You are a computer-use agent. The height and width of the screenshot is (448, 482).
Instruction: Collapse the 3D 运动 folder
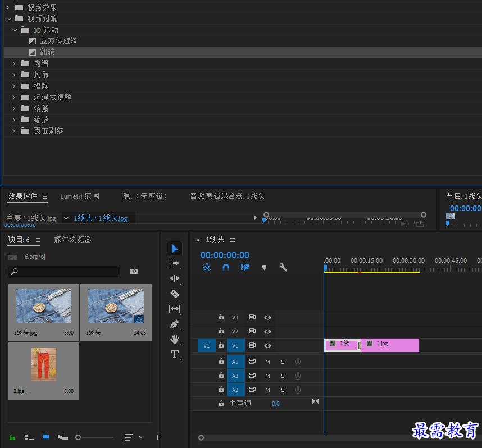coord(15,30)
